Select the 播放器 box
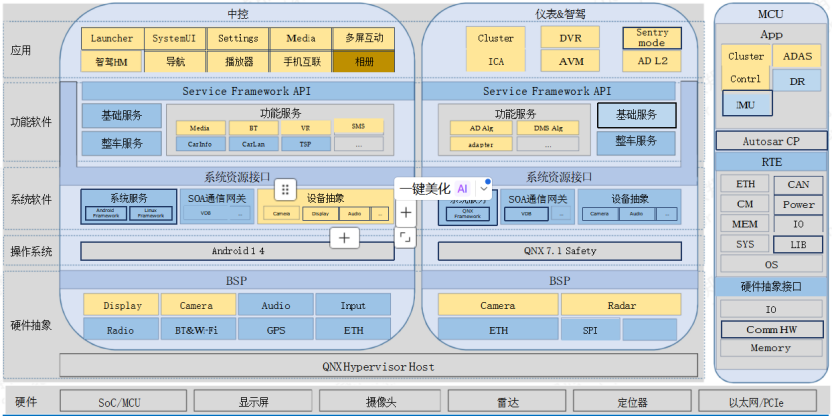Viewport: 832px width, 416px height. pyautogui.click(x=238, y=62)
